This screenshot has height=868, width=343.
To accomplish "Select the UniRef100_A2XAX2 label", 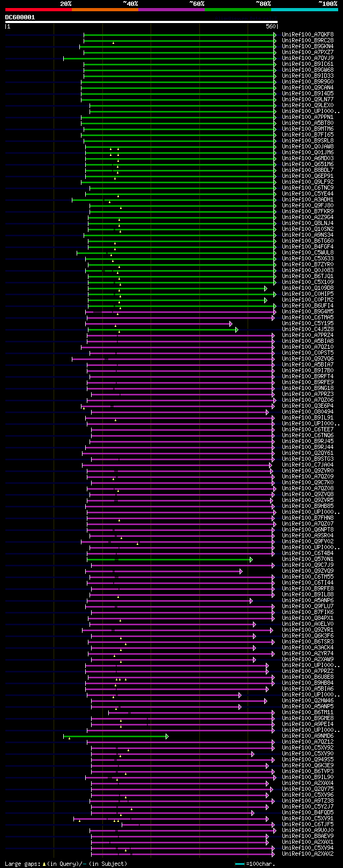I will coord(308,854).
